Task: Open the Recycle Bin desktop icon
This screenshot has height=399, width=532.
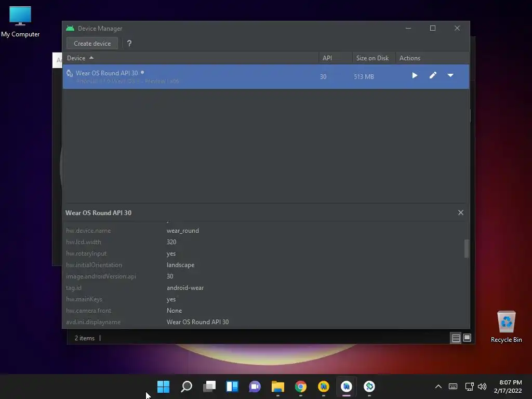Action: tap(506, 327)
